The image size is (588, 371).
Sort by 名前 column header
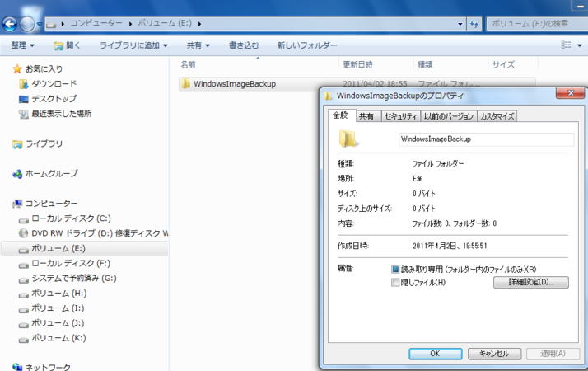258,64
